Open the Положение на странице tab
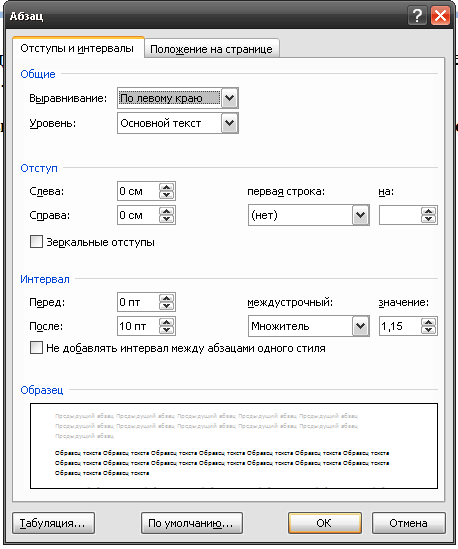The width and height of the screenshot is (458, 549). [211, 49]
